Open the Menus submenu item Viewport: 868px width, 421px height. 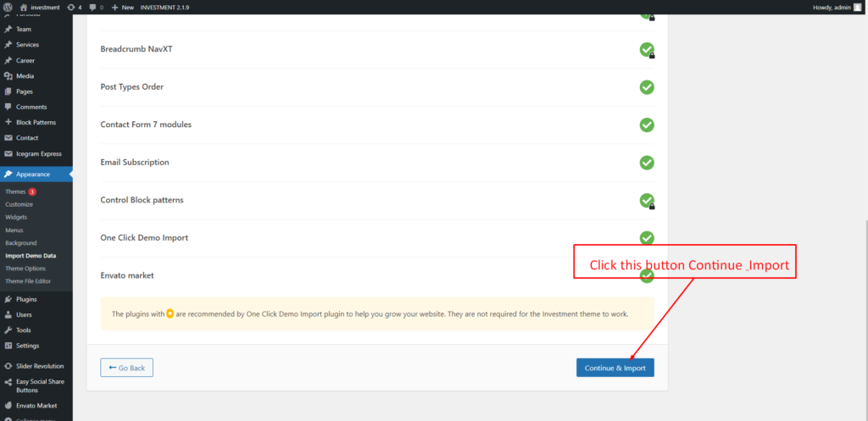14,230
